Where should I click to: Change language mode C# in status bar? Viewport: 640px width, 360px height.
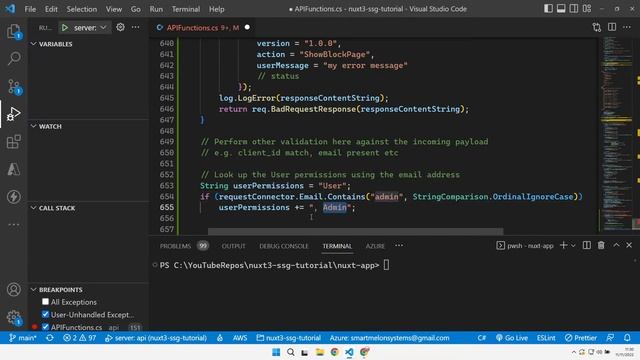tap(482, 338)
